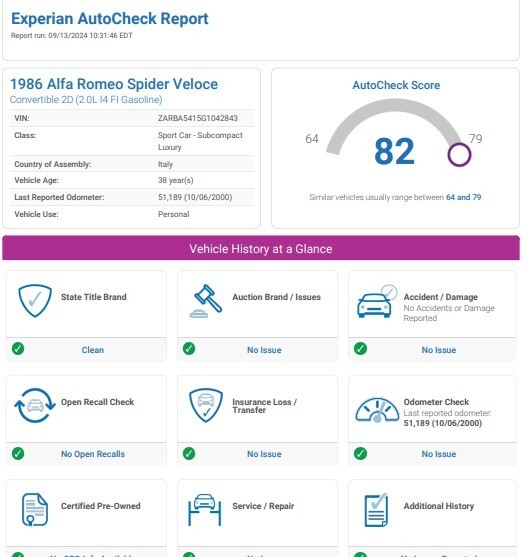
Task: Click the Vehicle History at a Glance banner
Action: coord(261,248)
